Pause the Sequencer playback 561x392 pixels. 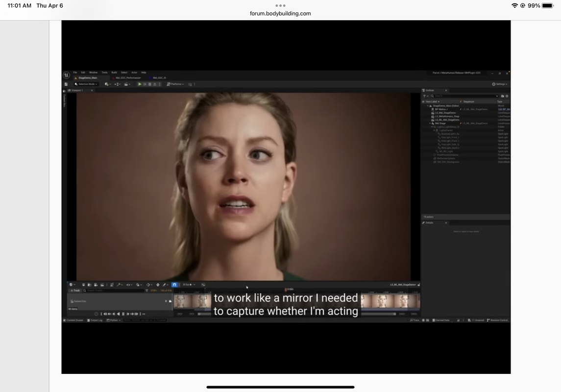[123, 314]
